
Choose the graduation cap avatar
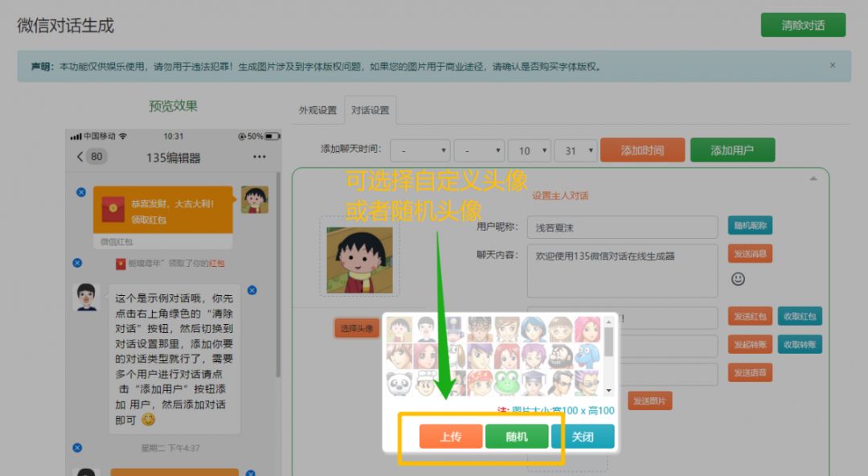(x=533, y=384)
